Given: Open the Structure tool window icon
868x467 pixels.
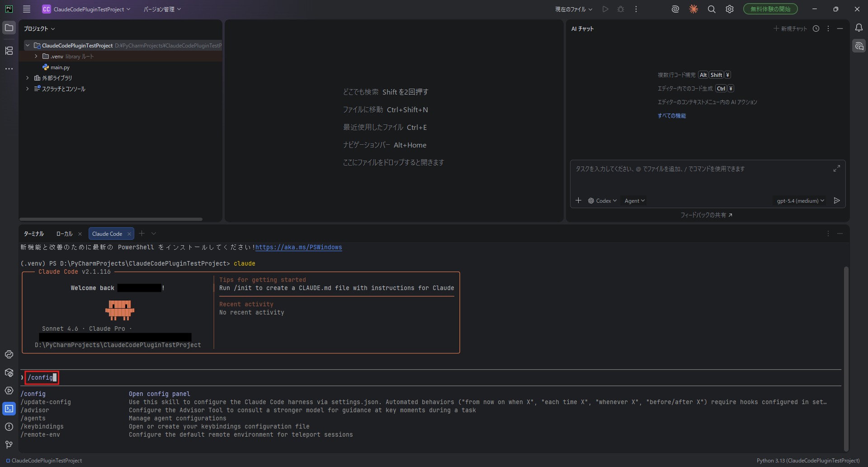Looking at the screenshot, I should tap(9, 51).
